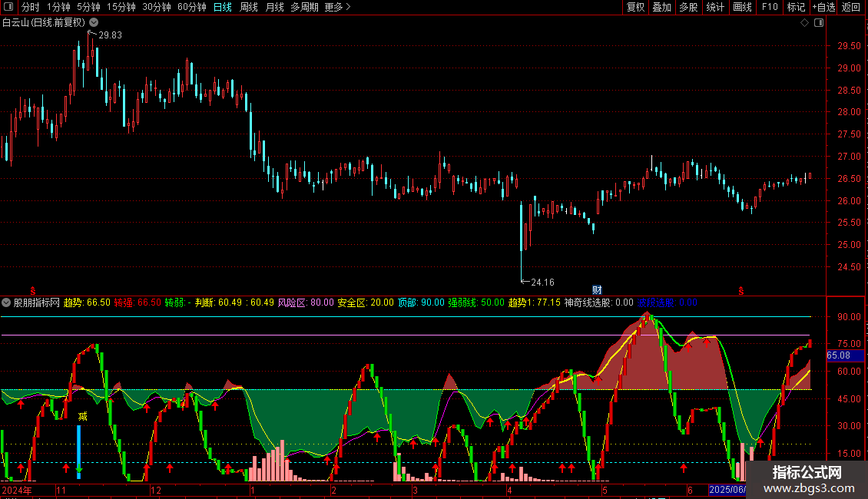This screenshot has width=868, height=499.
Task: Switch to the 30分钟 period tab
Action: click(x=157, y=7)
